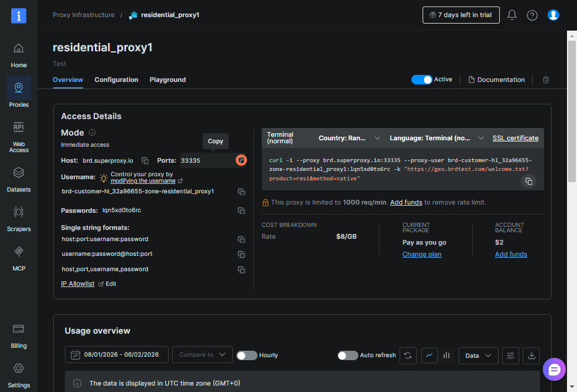Copy the password lqn5xd0to6rc

(241, 210)
